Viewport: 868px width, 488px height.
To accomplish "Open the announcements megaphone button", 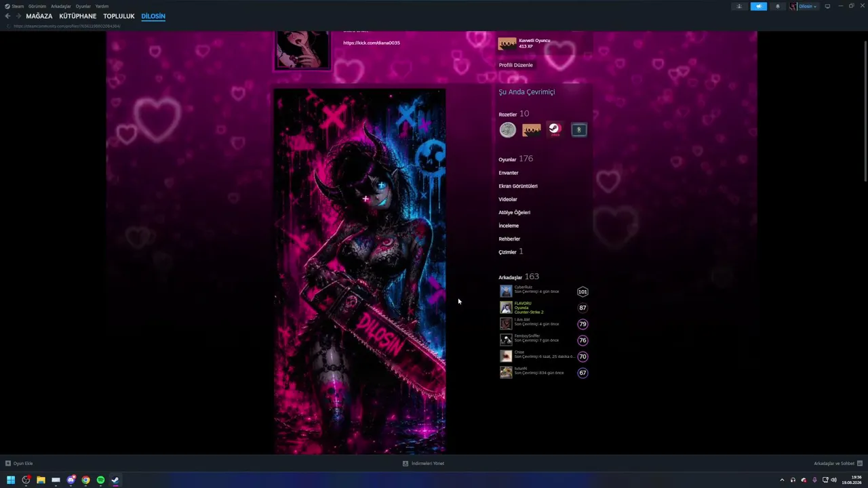I will click(758, 6).
